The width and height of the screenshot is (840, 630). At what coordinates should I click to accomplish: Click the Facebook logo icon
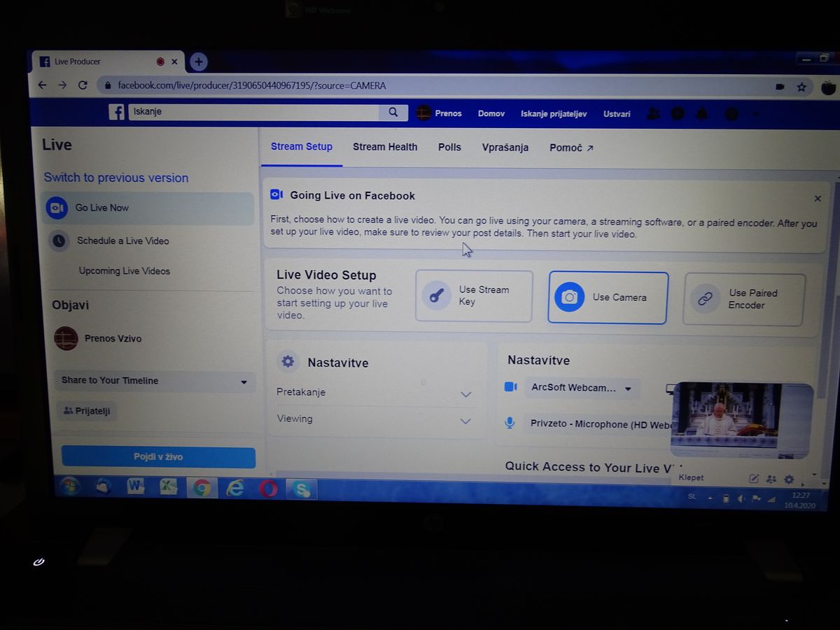coord(116,112)
